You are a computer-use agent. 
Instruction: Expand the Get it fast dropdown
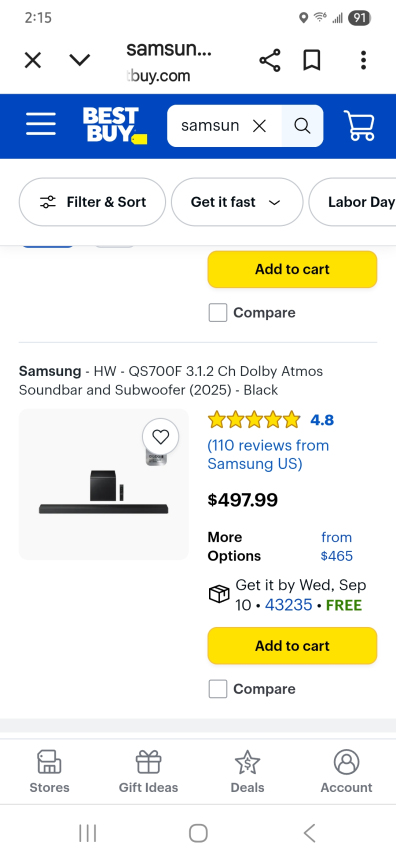(237, 202)
